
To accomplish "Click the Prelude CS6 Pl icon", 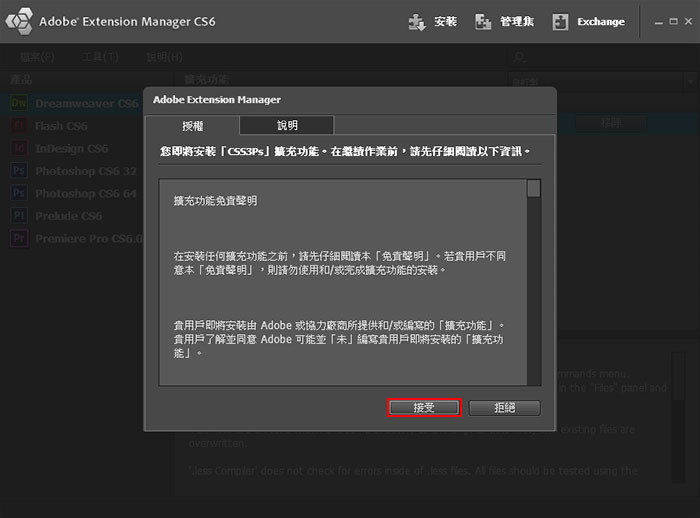I will coord(19,216).
